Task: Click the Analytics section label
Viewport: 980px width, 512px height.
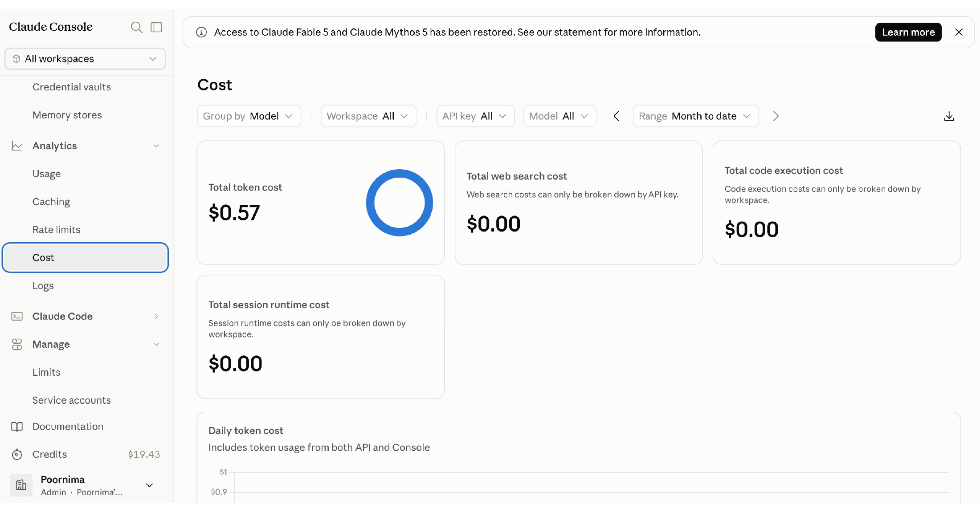Action: pyautogui.click(x=54, y=146)
